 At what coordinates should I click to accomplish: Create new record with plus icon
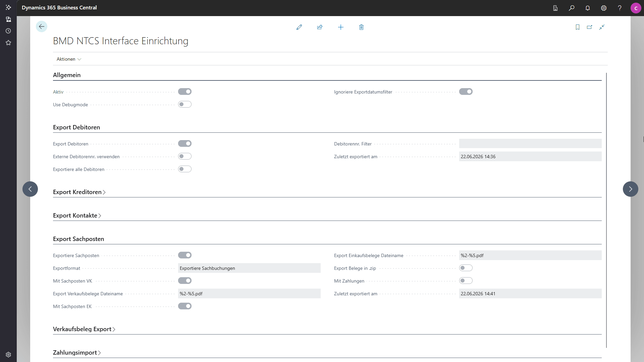coord(341,27)
